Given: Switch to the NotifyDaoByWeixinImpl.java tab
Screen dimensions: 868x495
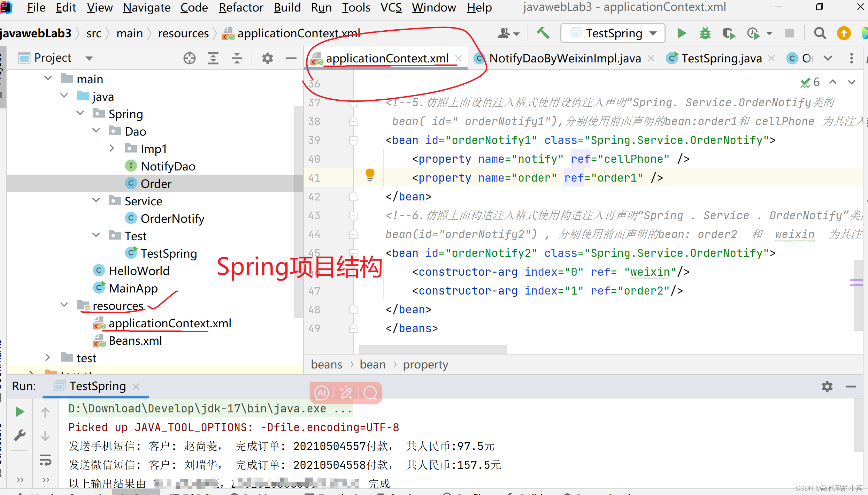Looking at the screenshot, I should [564, 58].
